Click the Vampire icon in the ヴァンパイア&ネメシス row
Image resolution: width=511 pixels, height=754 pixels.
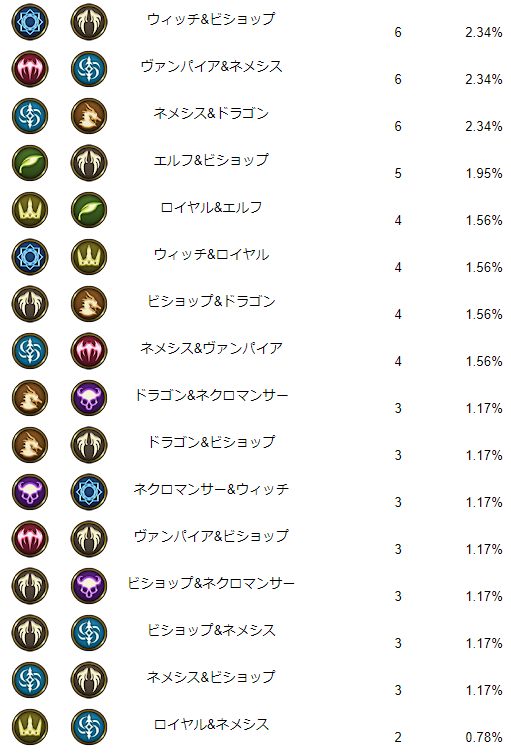[30, 69]
